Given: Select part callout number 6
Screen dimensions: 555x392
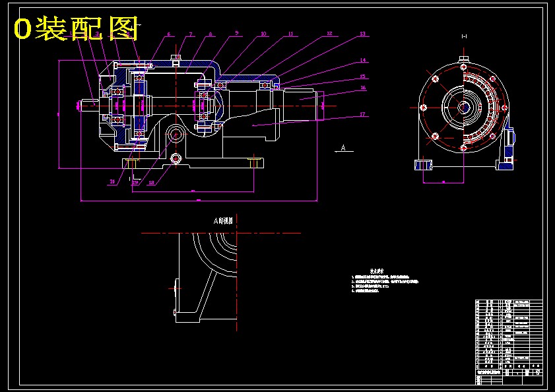Looking at the screenshot, I should click(x=169, y=34).
